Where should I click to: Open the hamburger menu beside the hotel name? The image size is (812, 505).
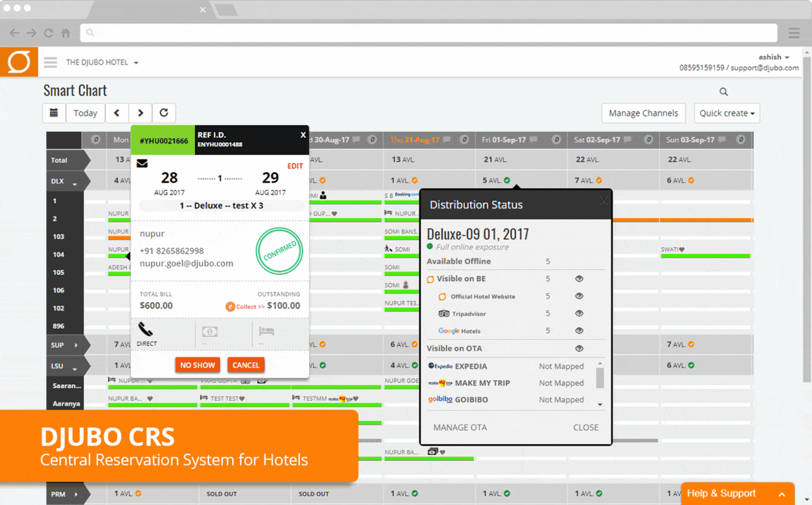point(50,62)
